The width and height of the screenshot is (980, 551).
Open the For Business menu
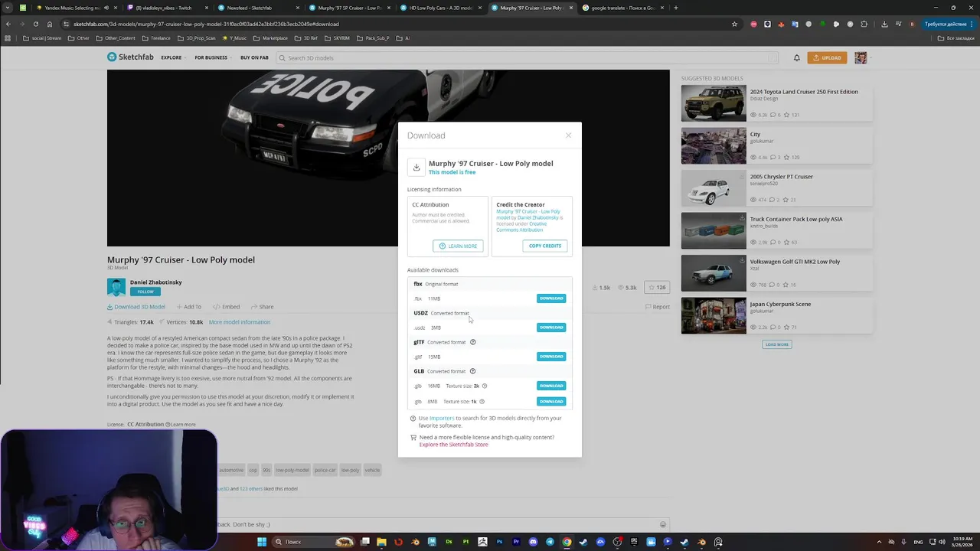pos(213,57)
